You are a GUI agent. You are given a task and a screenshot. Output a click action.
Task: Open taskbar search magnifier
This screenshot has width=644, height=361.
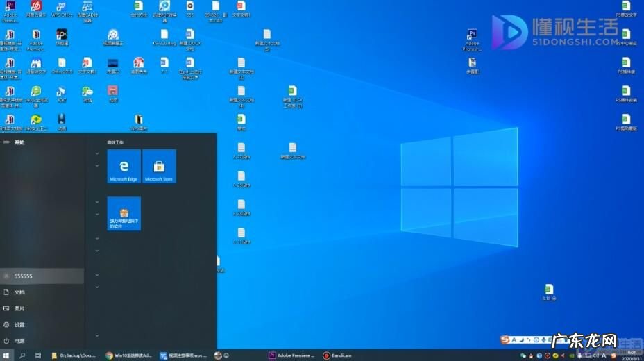pyautogui.click(x=22, y=355)
